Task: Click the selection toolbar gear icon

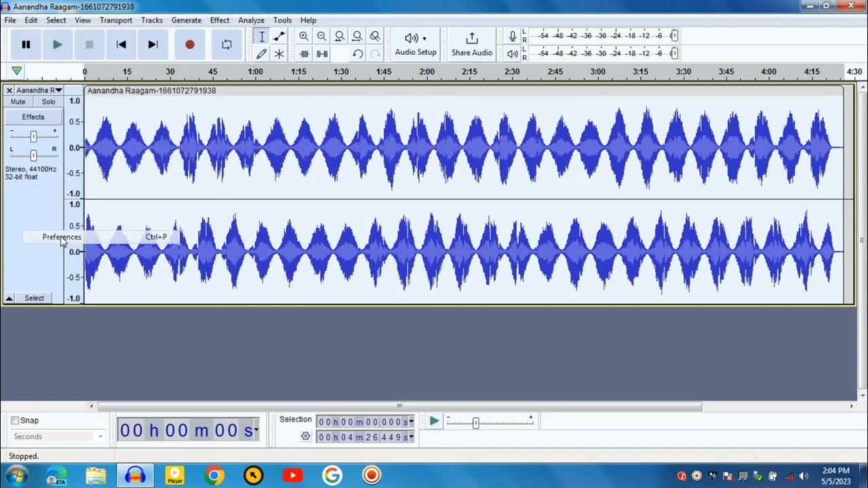Action: tap(306, 436)
